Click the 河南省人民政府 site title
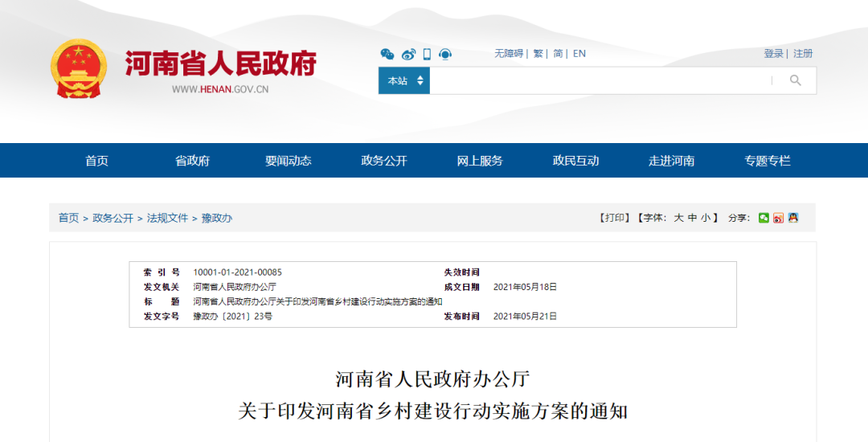 coord(221,63)
